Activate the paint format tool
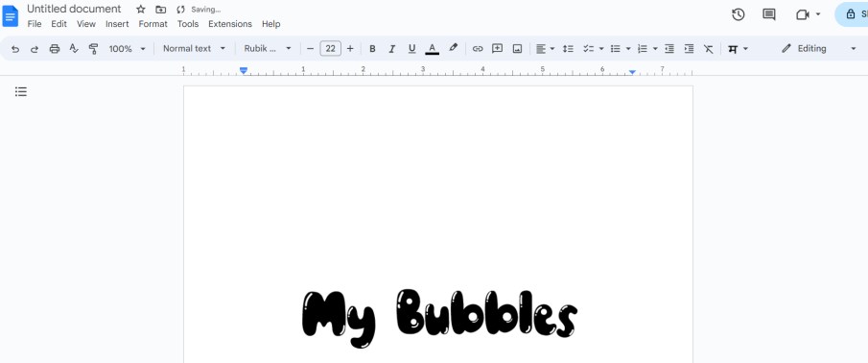The height and width of the screenshot is (363, 868). pos(94,49)
